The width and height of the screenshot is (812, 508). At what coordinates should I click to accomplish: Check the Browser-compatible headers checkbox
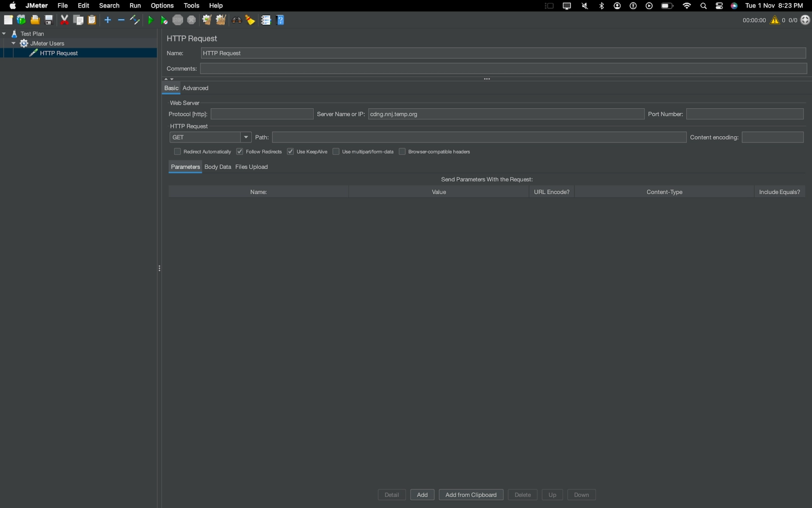click(x=402, y=151)
